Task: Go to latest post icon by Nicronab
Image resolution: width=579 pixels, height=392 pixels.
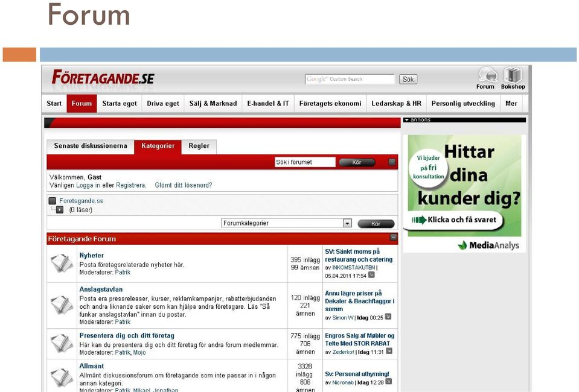Action: point(388,382)
